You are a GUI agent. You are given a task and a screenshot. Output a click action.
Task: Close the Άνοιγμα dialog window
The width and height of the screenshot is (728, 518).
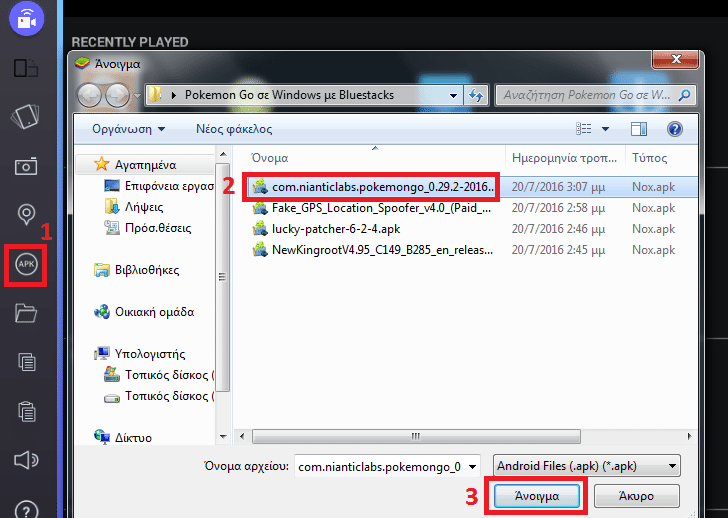(676, 59)
